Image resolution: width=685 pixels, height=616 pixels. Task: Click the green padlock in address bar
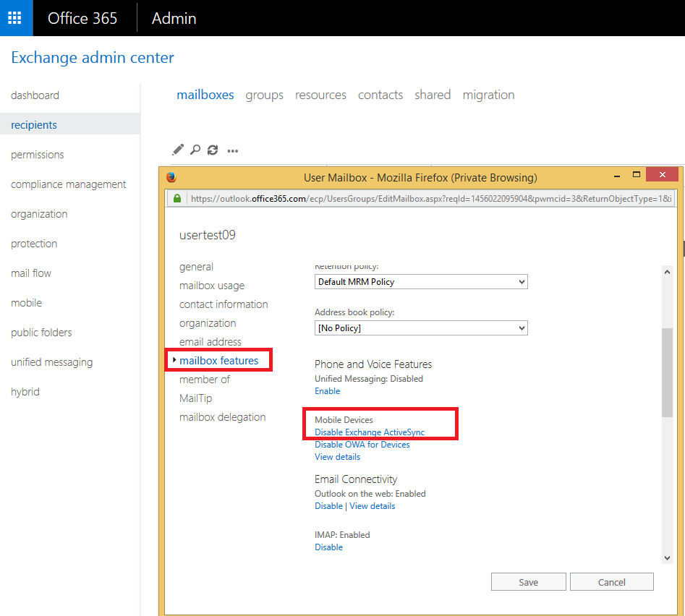point(177,199)
